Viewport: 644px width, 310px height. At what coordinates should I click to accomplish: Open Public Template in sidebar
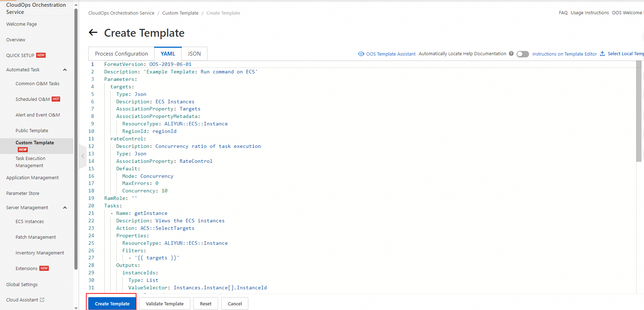pos(32,131)
